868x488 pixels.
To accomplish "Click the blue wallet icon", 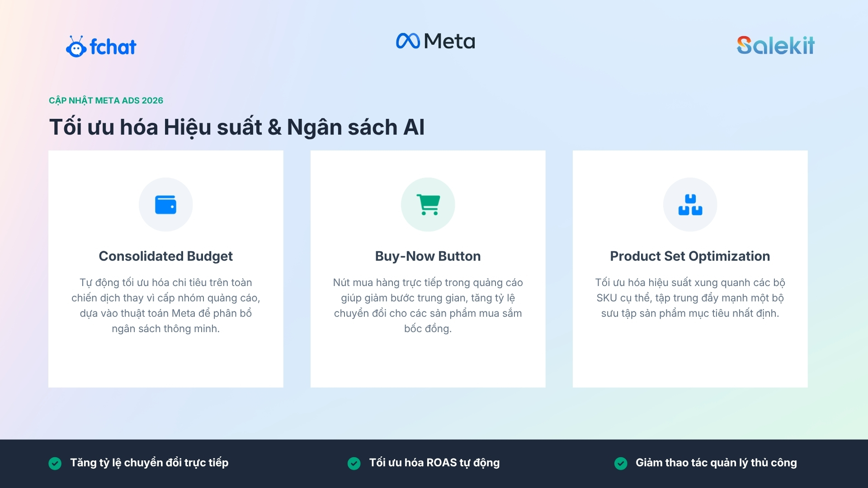I will click(165, 205).
